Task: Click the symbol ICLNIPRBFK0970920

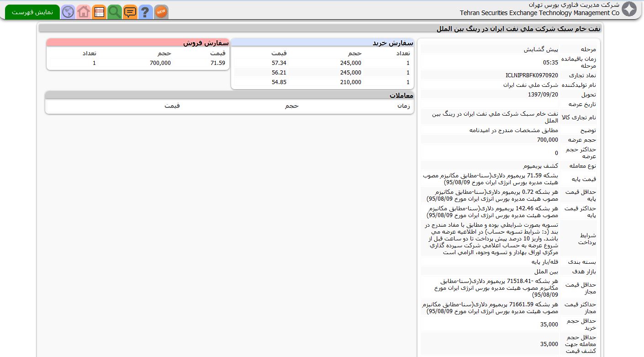Action: [x=532, y=75]
